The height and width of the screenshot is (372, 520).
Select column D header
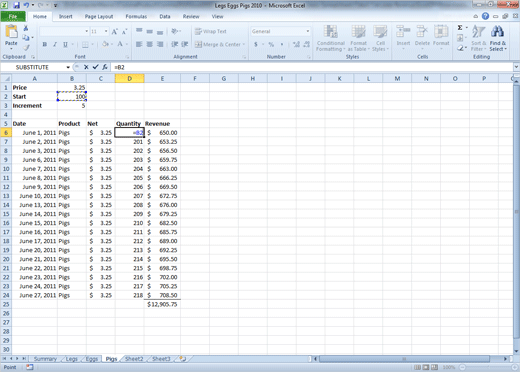[130, 79]
